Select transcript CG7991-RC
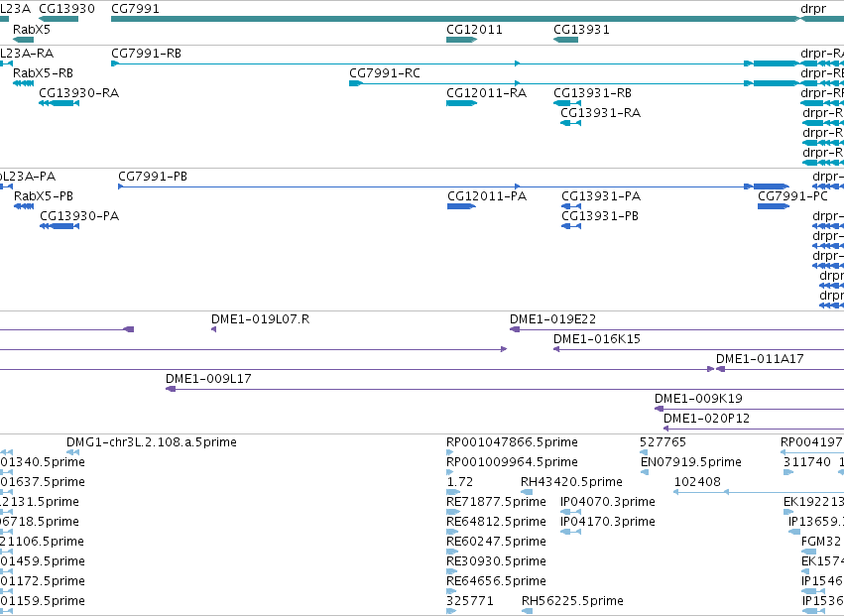Image resolution: width=844 pixels, height=616 pixels. tap(575, 83)
